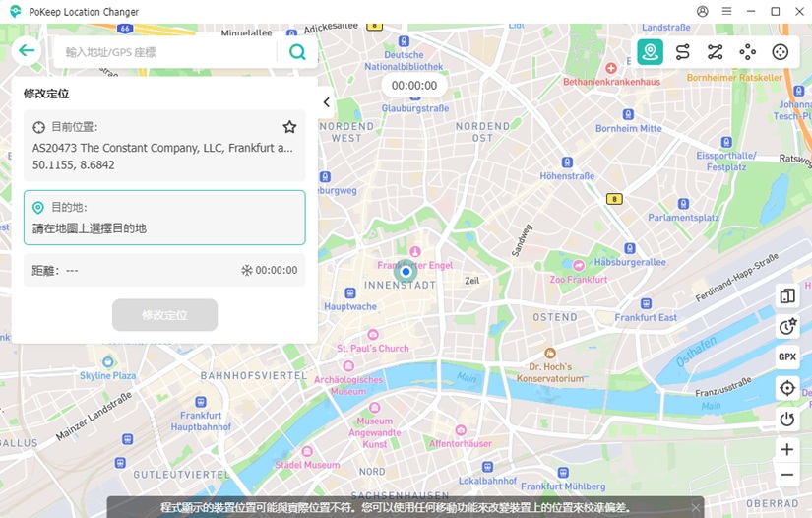Choose the multi-spot route mode
The height and width of the screenshot is (518, 812).
click(x=715, y=52)
